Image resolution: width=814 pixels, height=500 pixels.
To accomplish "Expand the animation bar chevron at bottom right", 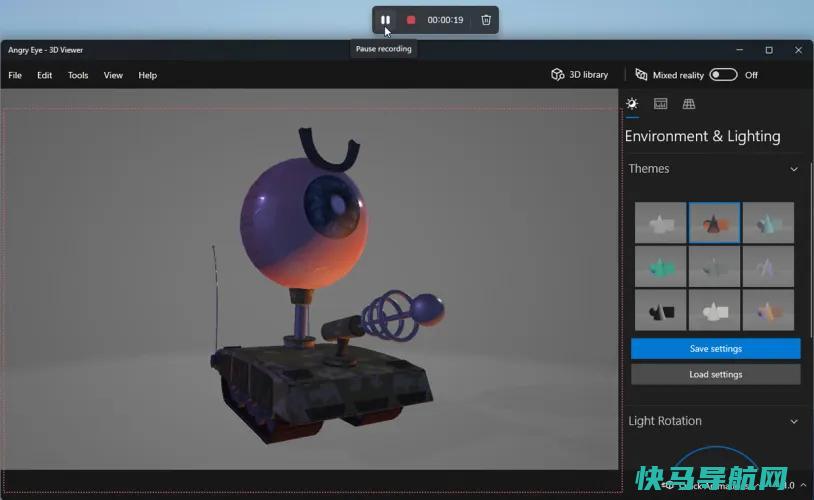I will coord(803,485).
